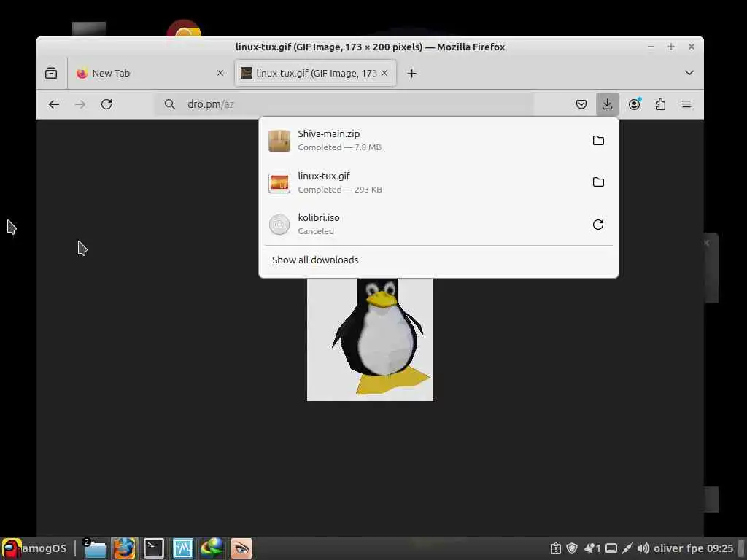
Task: Close the New Tab tab
Action: click(x=220, y=73)
